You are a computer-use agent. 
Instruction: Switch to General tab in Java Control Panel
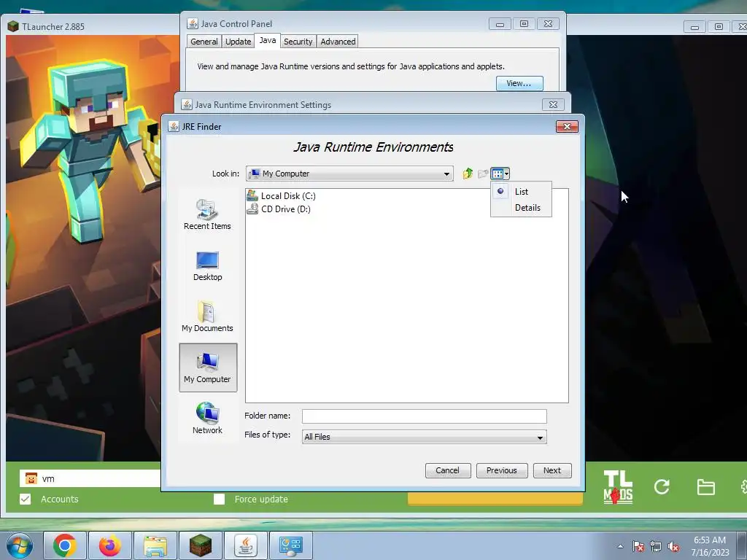point(204,42)
